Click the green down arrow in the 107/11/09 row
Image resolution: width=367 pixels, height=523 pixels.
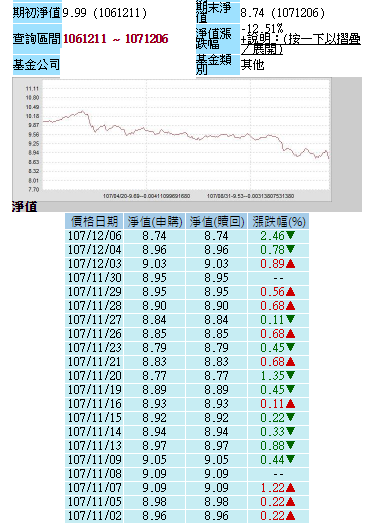coord(291,459)
